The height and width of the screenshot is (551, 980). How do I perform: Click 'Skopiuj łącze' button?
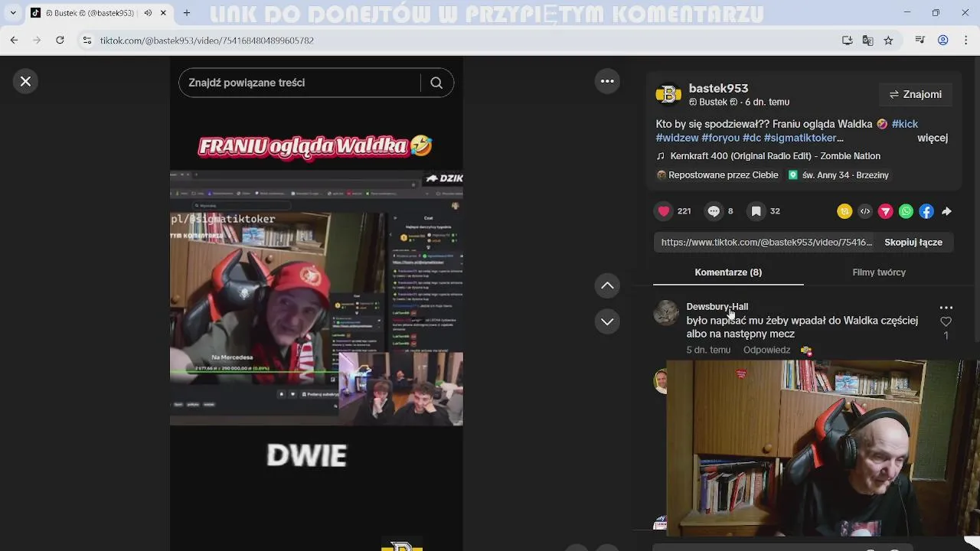coord(913,242)
